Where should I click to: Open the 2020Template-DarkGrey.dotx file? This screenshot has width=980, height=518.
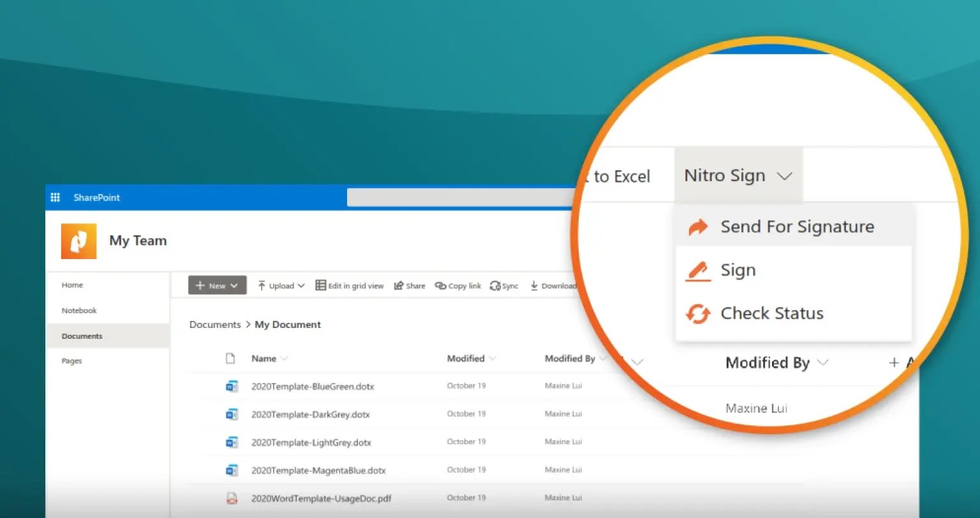pyautogui.click(x=310, y=415)
